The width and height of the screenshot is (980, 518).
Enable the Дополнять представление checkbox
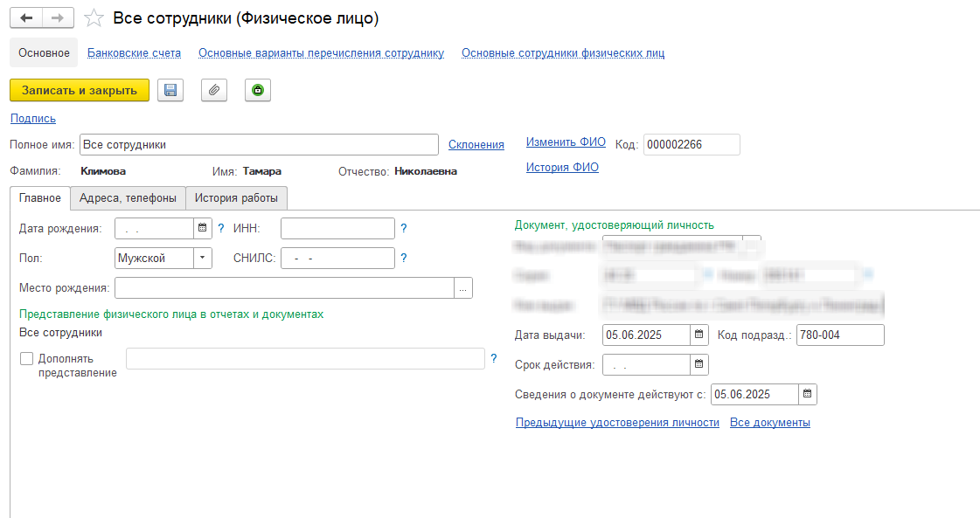pos(26,358)
